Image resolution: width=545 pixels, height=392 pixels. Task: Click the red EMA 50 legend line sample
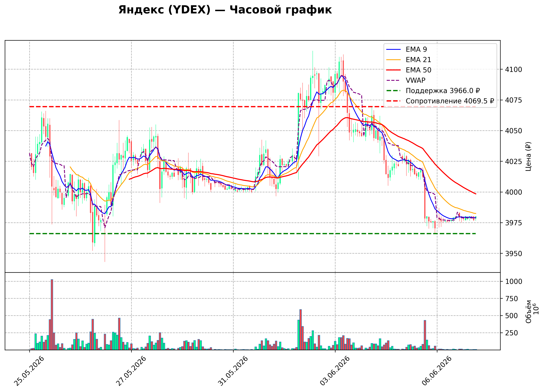pyautogui.click(x=393, y=70)
